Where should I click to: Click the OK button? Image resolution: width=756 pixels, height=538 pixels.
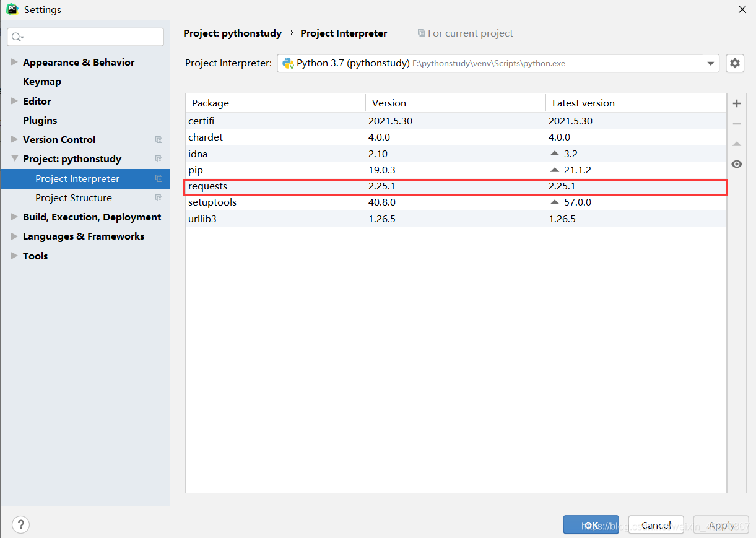(591, 525)
